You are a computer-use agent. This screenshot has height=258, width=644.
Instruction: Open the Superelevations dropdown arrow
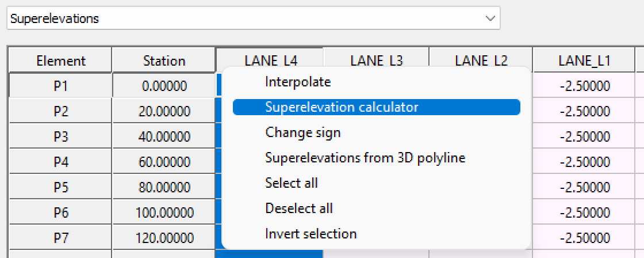point(490,18)
